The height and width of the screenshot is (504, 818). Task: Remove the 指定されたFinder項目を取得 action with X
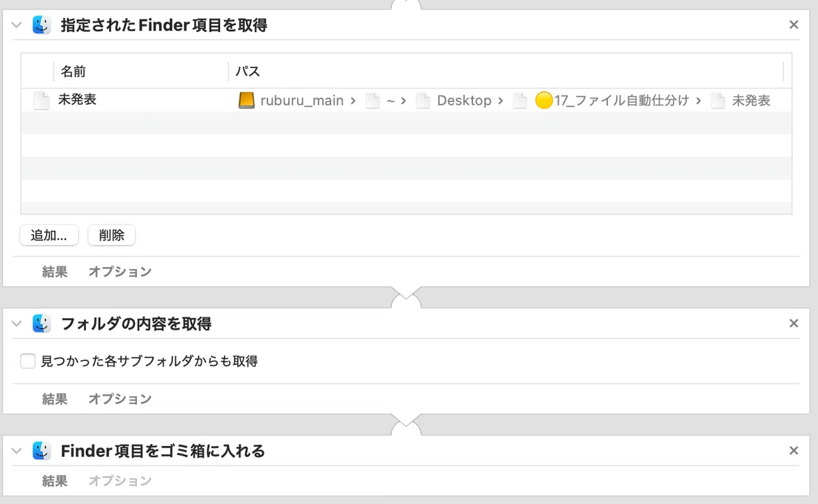point(793,25)
